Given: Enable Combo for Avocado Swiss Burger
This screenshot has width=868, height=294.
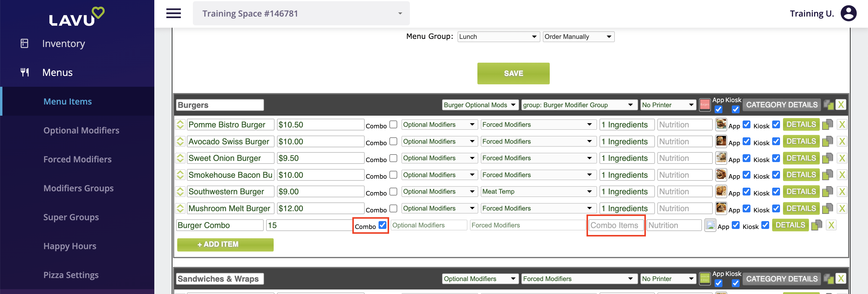Looking at the screenshot, I should 393,142.
